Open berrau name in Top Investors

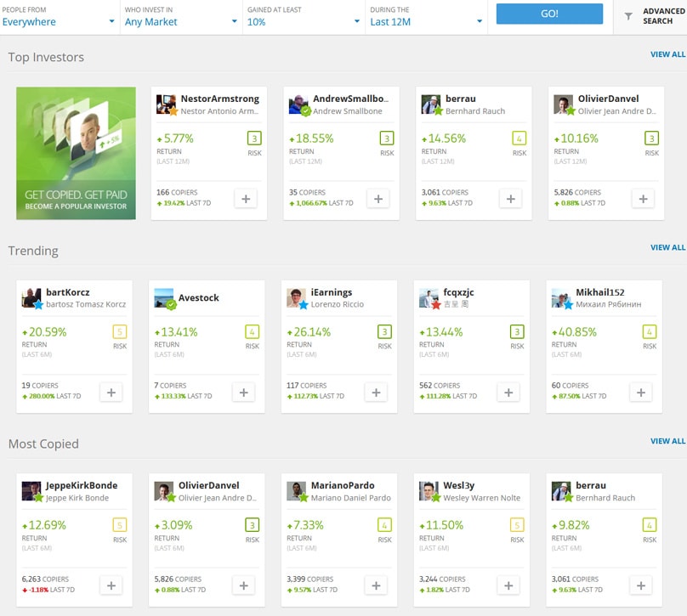(x=461, y=99)
